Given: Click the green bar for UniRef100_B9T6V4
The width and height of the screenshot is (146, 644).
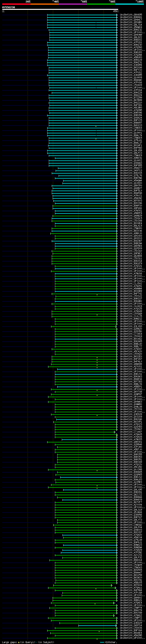Looking at the screenshot, I should click(83, 585).
